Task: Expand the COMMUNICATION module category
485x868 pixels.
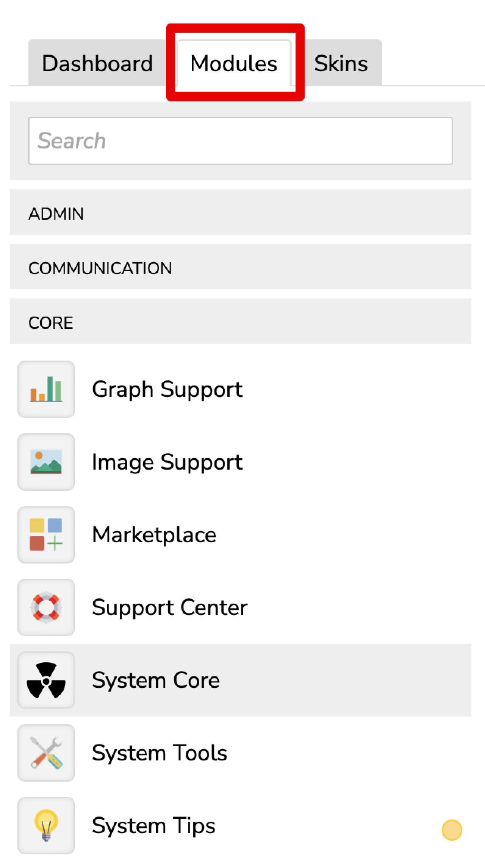Action: point(240,268)
